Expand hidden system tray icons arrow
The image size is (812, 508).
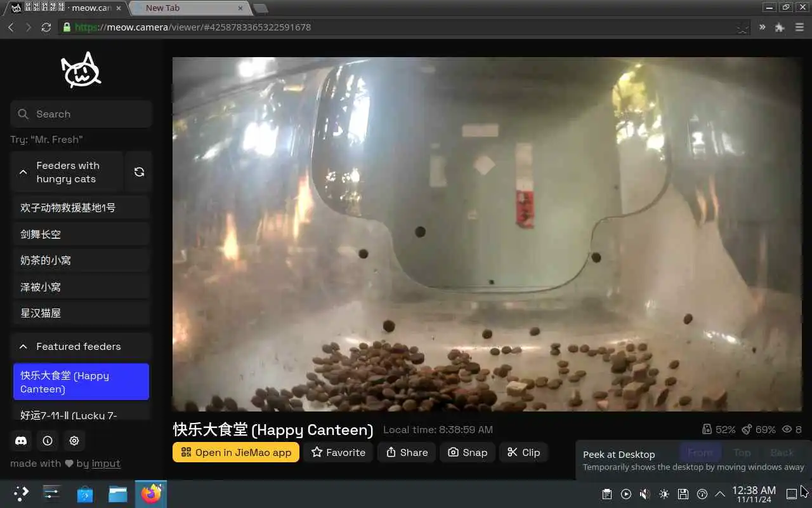tap(720, 494)
